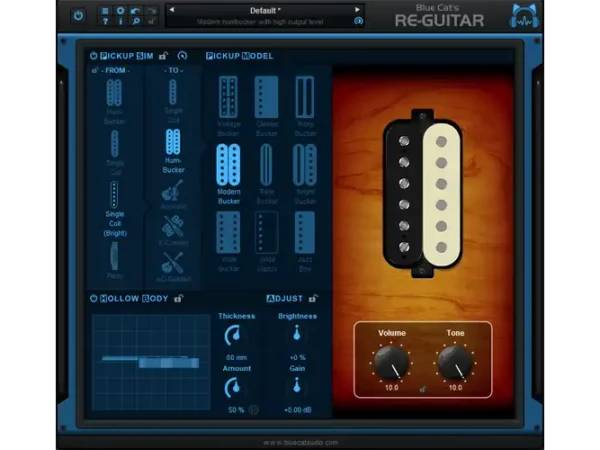Image resolution: width=600 pixels, height=450 pixels.
Task: Click the redo arrow icon
Action: pyautogui.click(x=152, y=11)
